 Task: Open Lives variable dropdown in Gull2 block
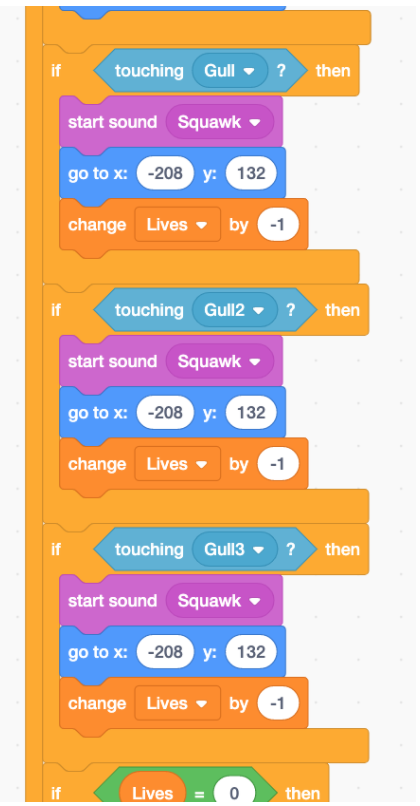[x=177, y=464]
